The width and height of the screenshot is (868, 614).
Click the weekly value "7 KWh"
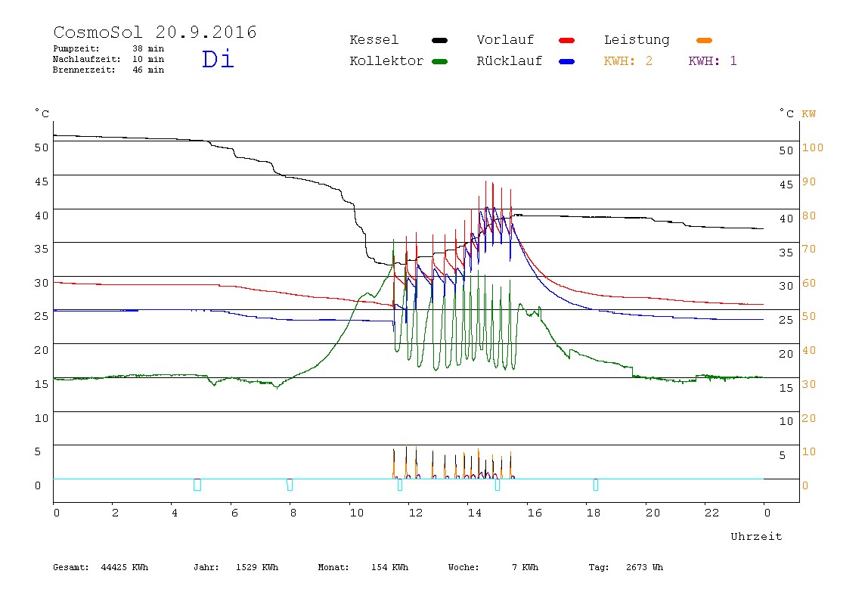pyautogui.click(x=525, y=567)
